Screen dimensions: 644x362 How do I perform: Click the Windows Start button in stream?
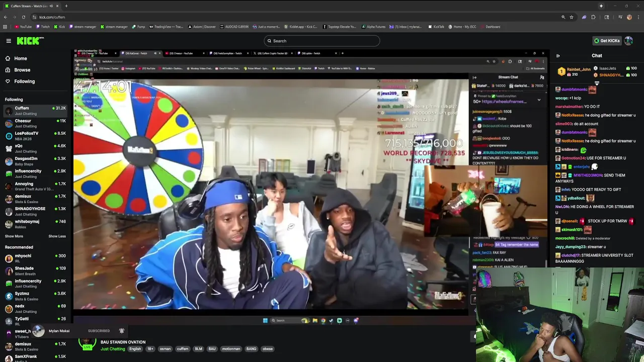[265, 320]
